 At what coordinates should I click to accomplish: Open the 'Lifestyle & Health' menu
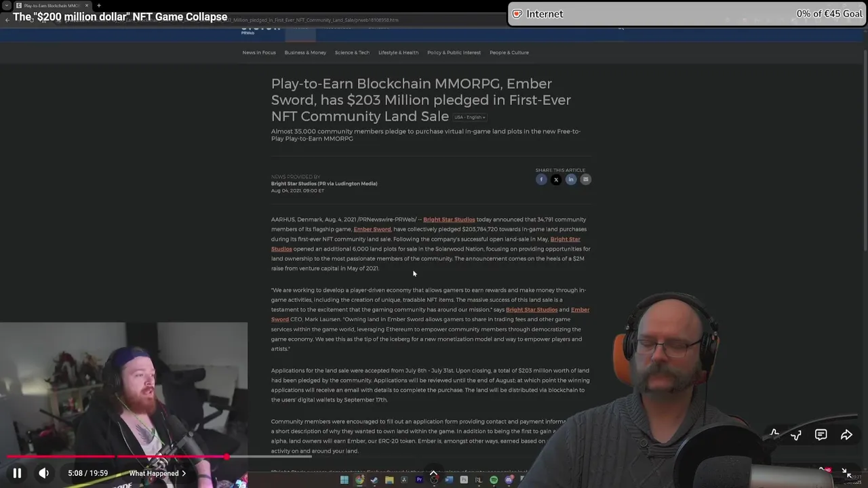click(398, 52)
